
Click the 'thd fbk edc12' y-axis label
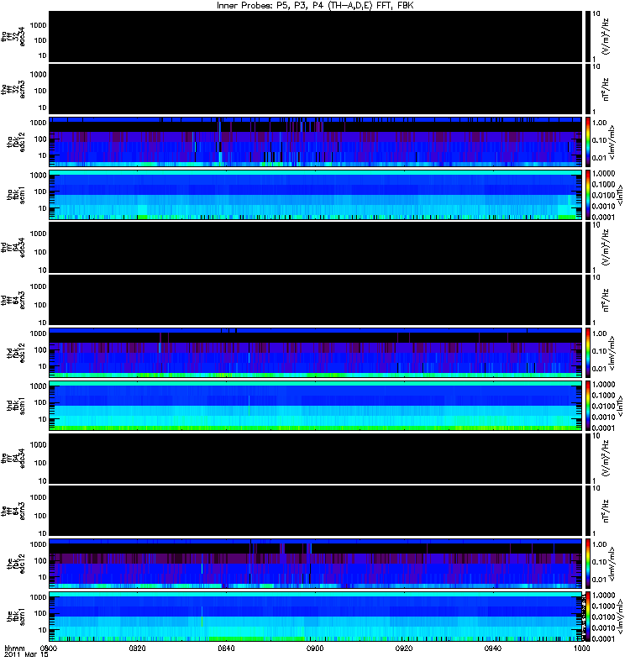pos(16,353)
